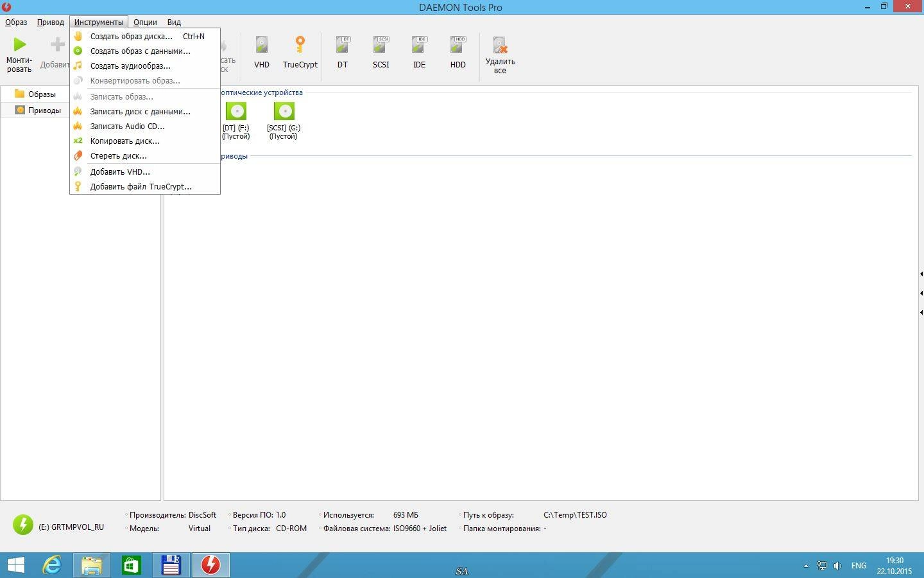Click the CD-ROM disc type value
924x578 pixels.
[x=291, y=529]
